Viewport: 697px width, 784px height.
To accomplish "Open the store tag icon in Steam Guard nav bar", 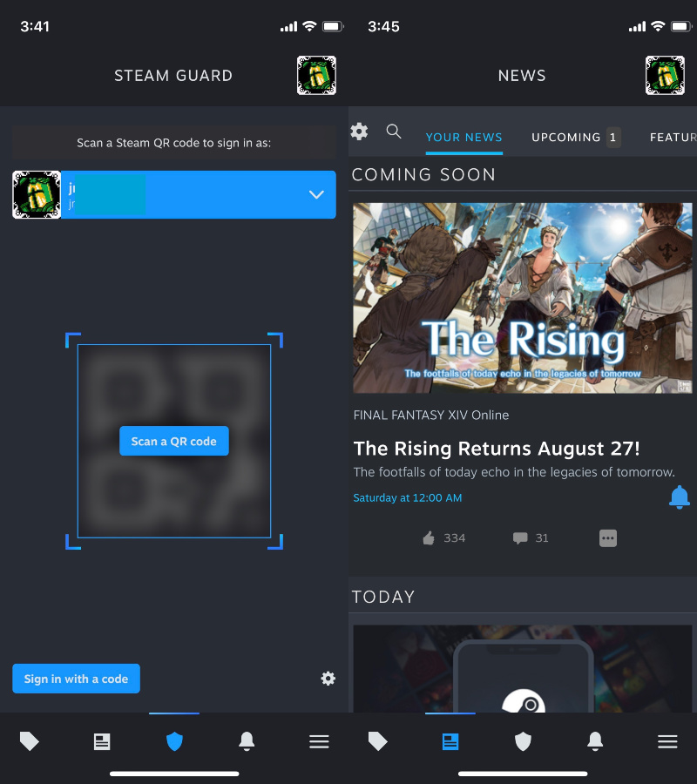I will pyautogui.click(x=29, y=741).
